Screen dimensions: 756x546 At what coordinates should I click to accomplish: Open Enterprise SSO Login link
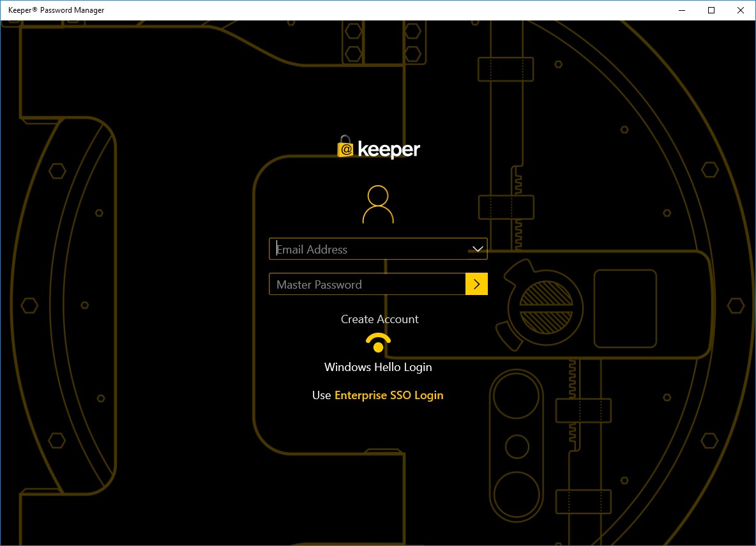389,395
